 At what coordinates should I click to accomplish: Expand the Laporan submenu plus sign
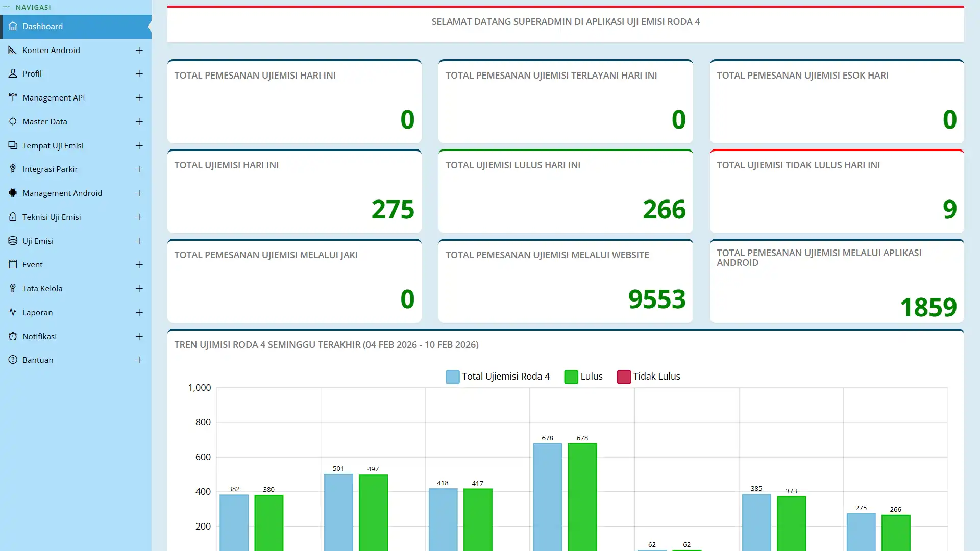pos(139,312)
